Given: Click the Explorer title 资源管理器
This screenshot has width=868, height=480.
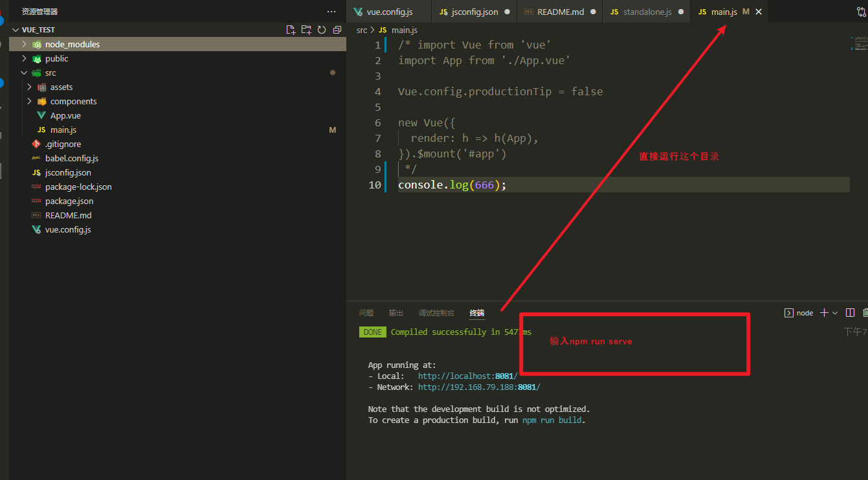Looking at the screenshot, I should click(x=40, y=12).
